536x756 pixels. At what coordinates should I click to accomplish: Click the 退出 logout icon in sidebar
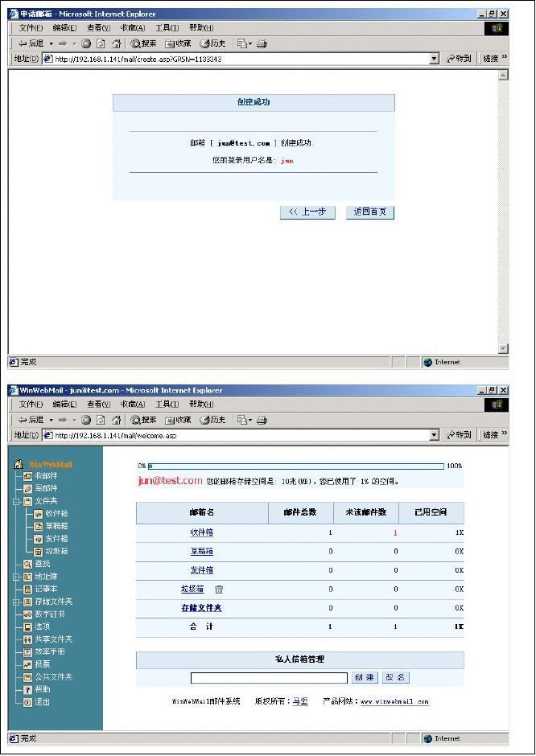pos(27,702)
